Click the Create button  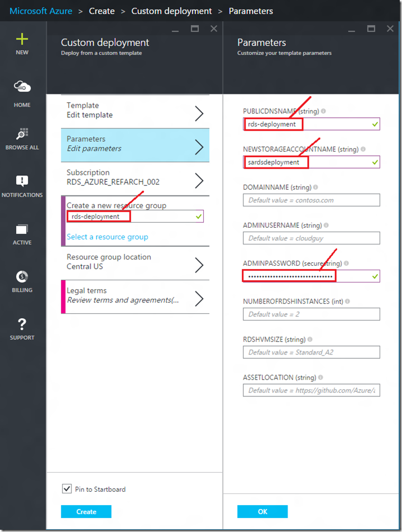tap(86, 511)
